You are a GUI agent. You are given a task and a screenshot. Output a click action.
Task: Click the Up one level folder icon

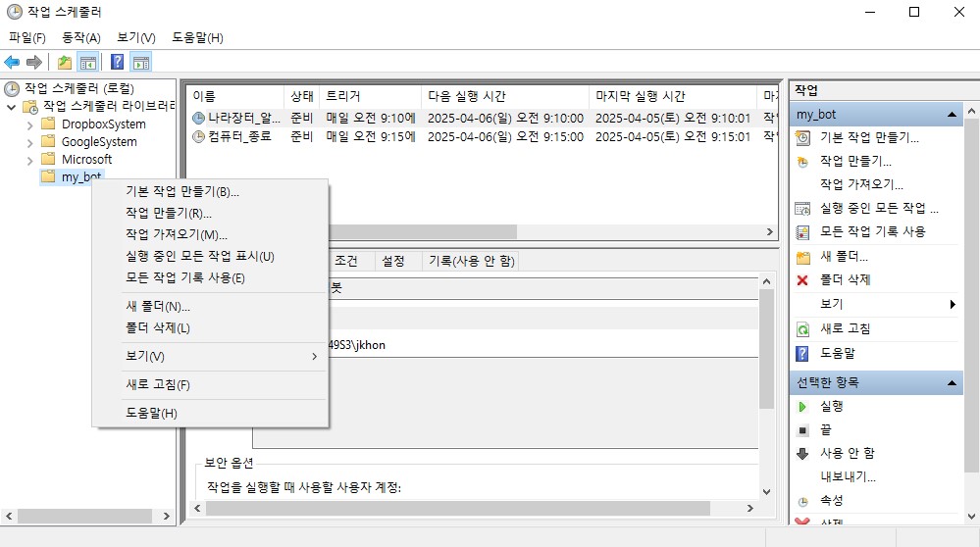(x=65, y=62)
